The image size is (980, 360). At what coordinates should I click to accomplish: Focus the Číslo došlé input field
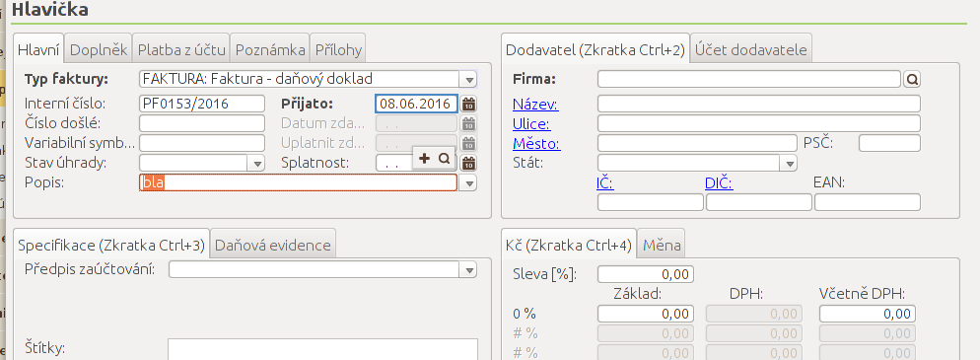tap(202, 123)
